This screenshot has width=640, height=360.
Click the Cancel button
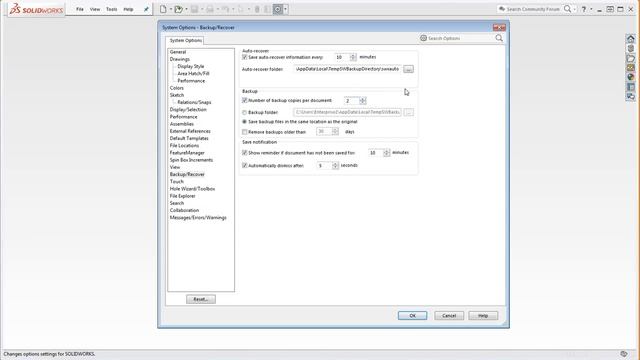coord(449,316)
